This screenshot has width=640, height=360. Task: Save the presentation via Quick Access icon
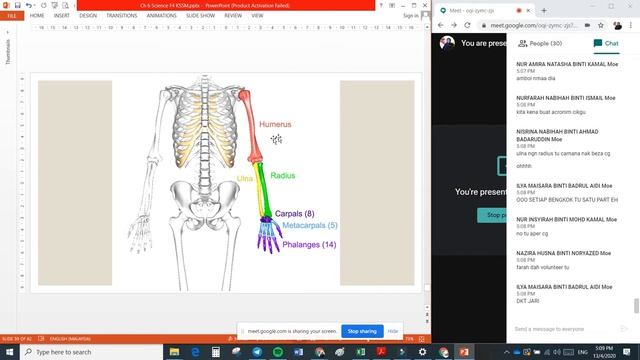pos(18,5)
